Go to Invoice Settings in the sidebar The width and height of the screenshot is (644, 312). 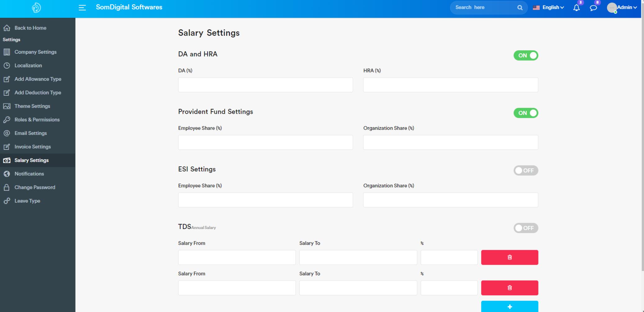33,147
